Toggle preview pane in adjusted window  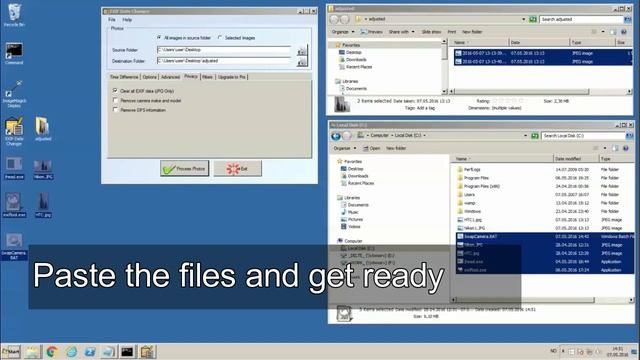pos(613,32)
